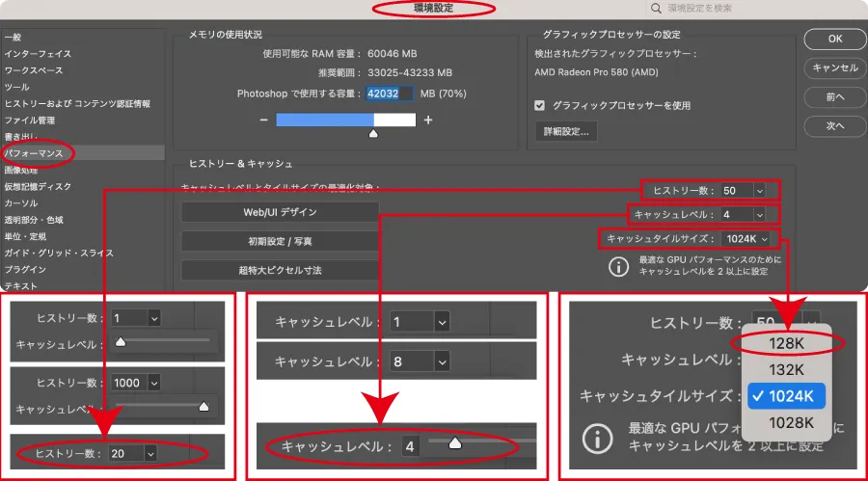Toggle グラフィックプロセッサーを使用 checkbox

[x=540, y=105]
